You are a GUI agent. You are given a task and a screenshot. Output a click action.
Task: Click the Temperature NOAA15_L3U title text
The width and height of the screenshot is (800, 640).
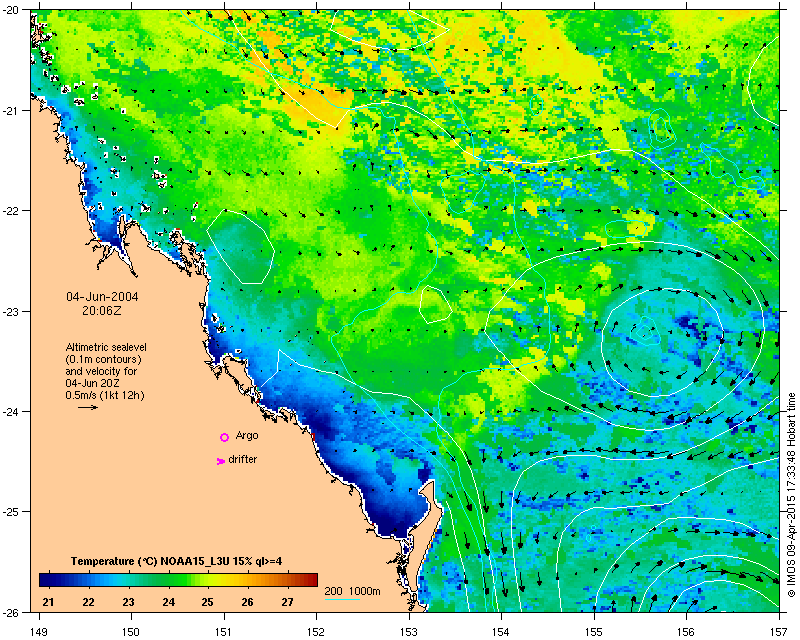coord(177,561)
